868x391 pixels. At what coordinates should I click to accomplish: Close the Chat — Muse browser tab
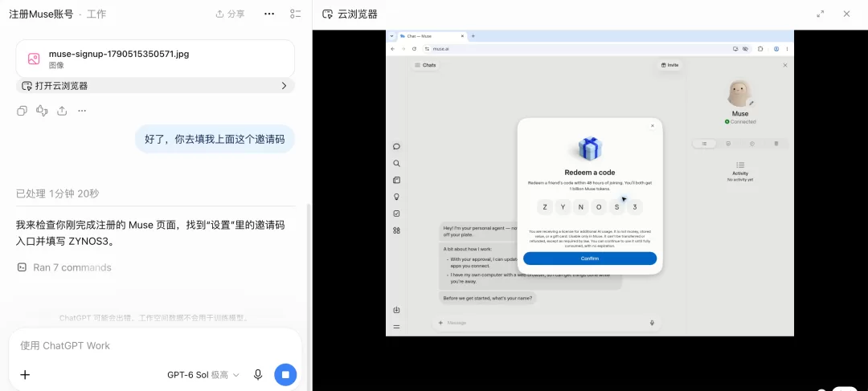462,36
